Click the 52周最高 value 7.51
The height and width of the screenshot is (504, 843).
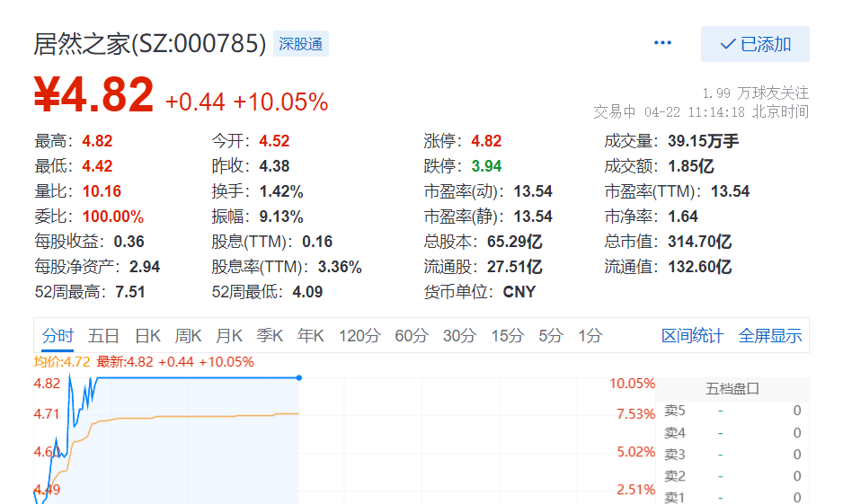pyautogui.click(x=130, y=292)
